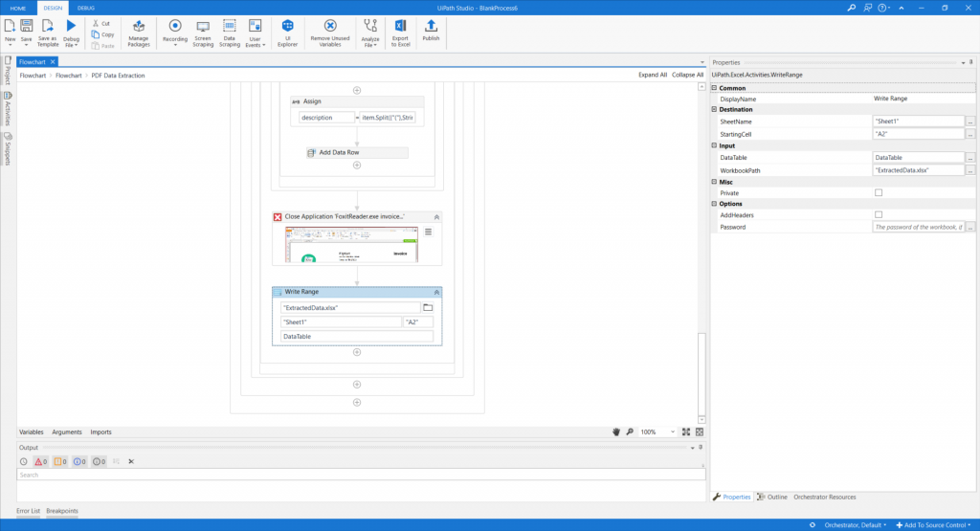Launch Screen Scraping wizard
980x531 pixels.
[203, 33]
